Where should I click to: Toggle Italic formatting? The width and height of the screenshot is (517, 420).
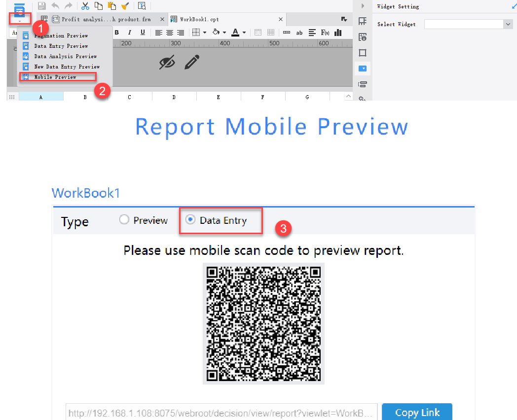point(130,32)
